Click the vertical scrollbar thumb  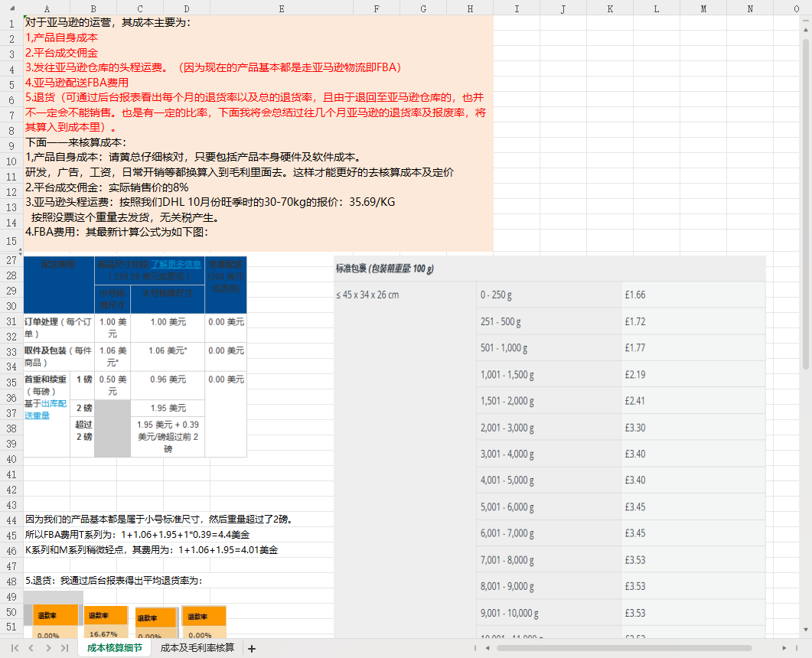click(805, 204)
